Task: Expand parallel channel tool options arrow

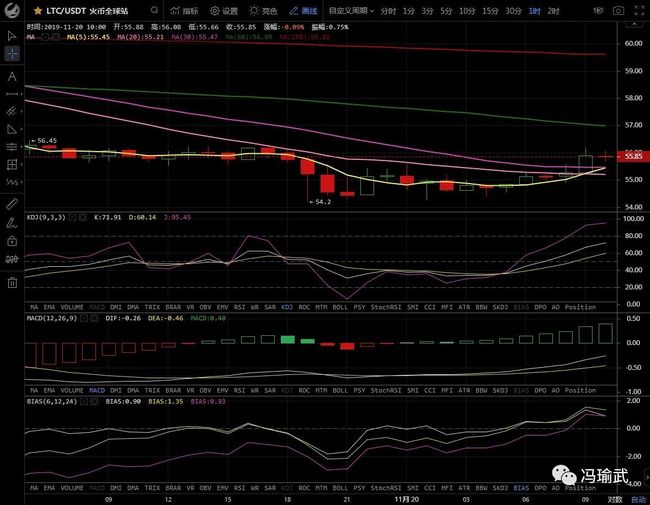Action: [21, 111]
